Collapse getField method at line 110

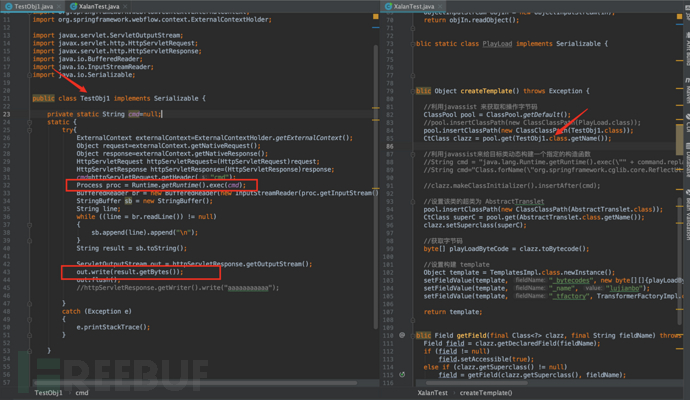[x=413, y=335]
